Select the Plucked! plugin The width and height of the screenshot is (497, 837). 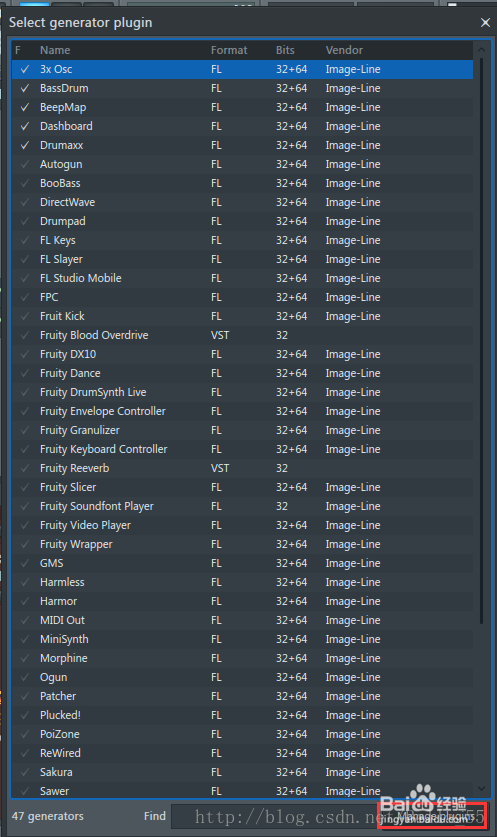242,715
